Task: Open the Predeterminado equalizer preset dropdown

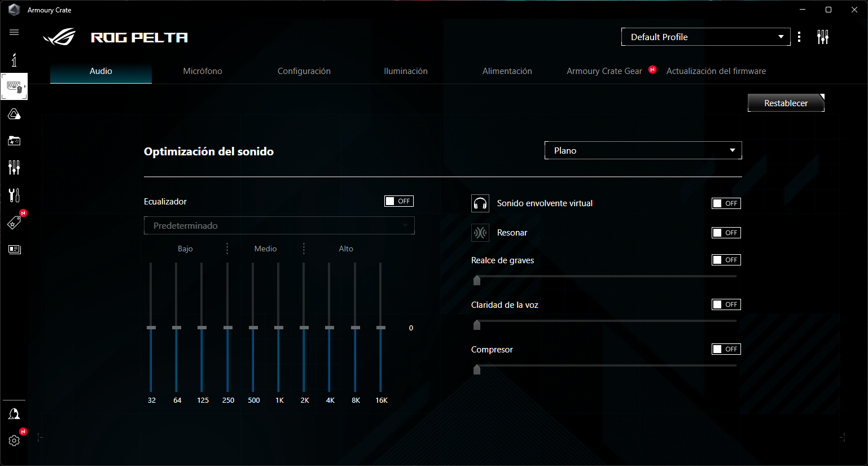Action: click(279, 225)
